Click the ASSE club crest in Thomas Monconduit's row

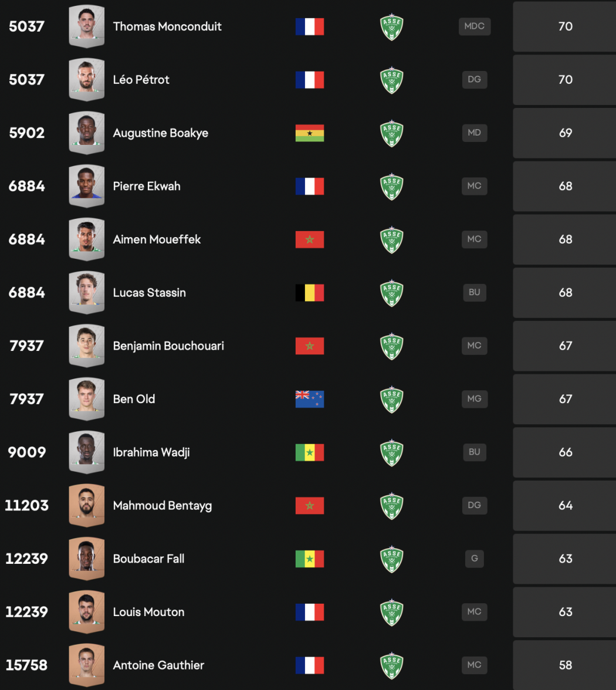pyautogui.click(x=391, y=27)
